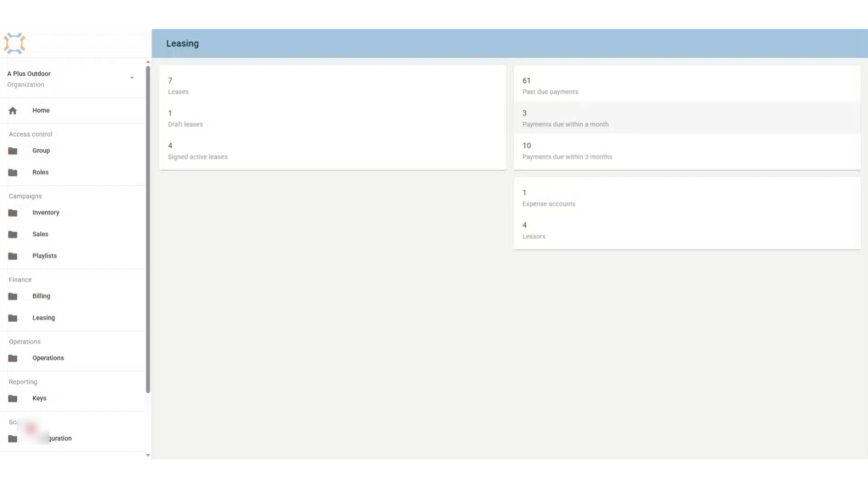Open the Sales section
This screenshot has width=868, height=488.
coord(72,235)
